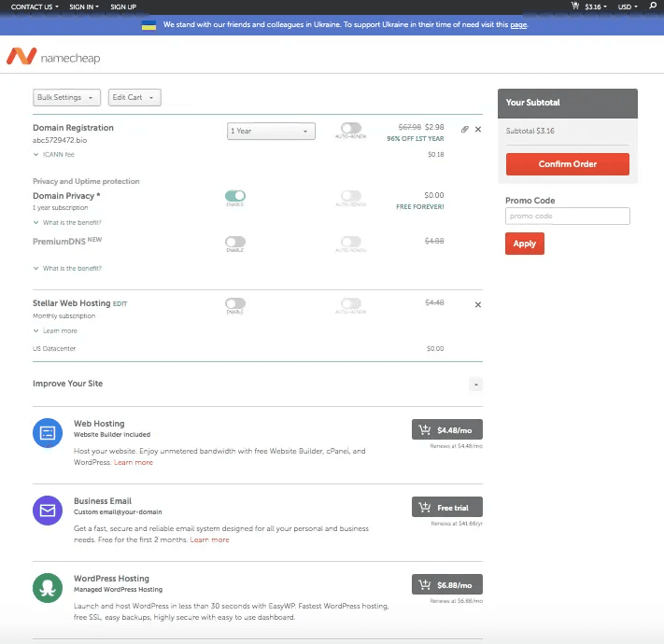Screen dimensions: 664x644
Task: Remove Stellar Web Hosting with its X icon
Action: 478,304
